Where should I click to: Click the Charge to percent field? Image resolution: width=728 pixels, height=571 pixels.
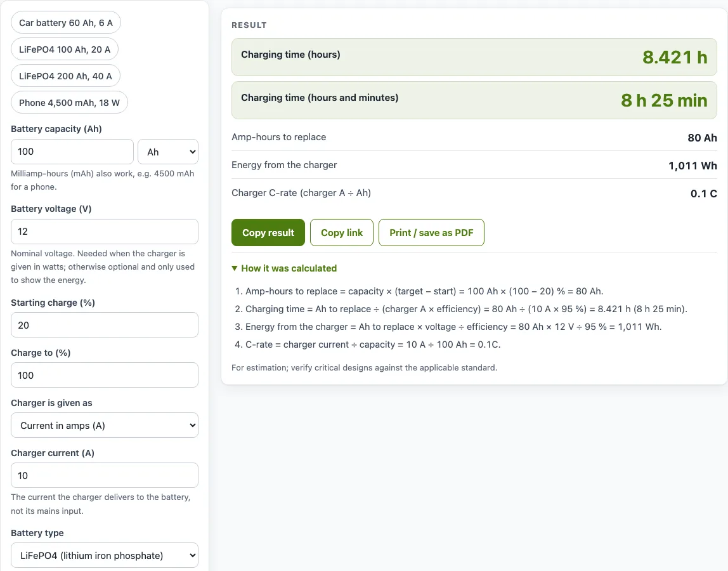pos(105,376)
